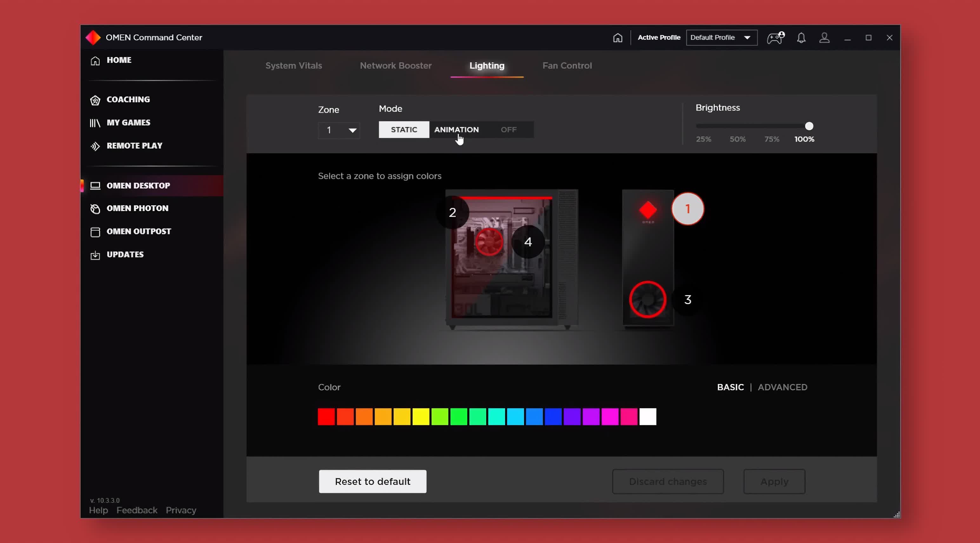Select lighting zone 4 marker
The height and width of the screenshot is (543, 980).
[x=528, y=242]
